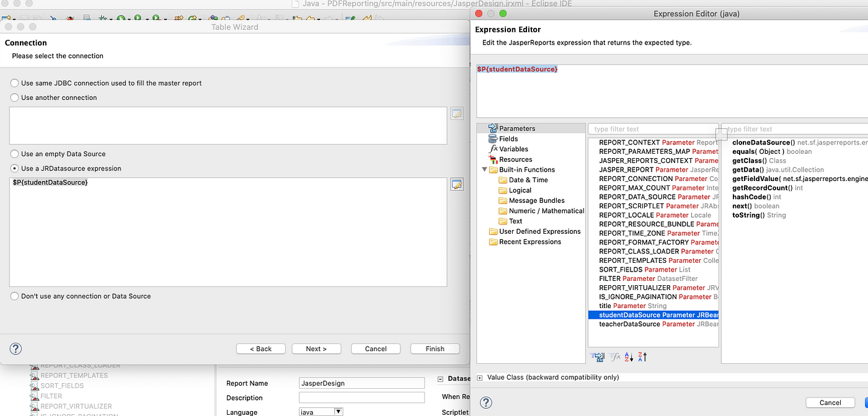Cancel the Table Wizard

376,348
